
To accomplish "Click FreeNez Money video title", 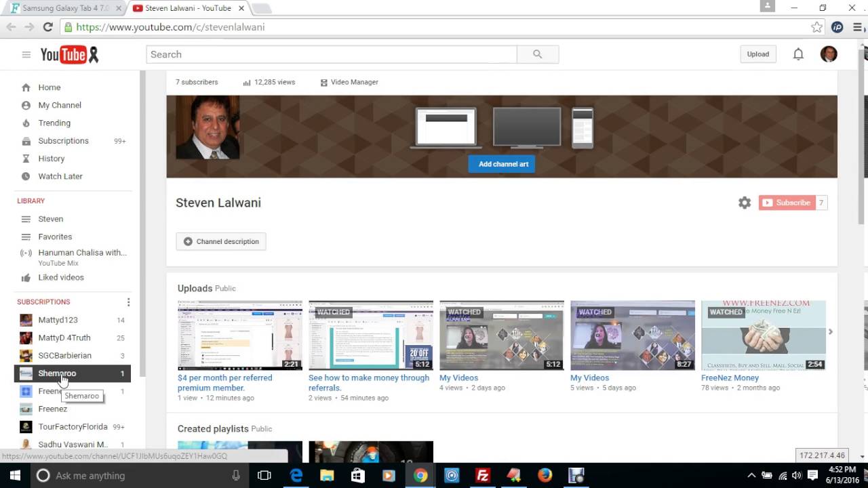I will 730,378.
